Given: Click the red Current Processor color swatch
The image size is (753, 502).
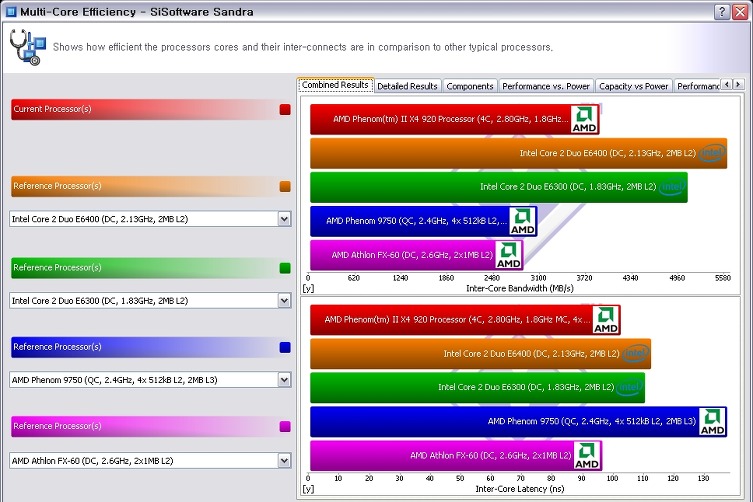Looking at the screenshot, I should (285, 110).
